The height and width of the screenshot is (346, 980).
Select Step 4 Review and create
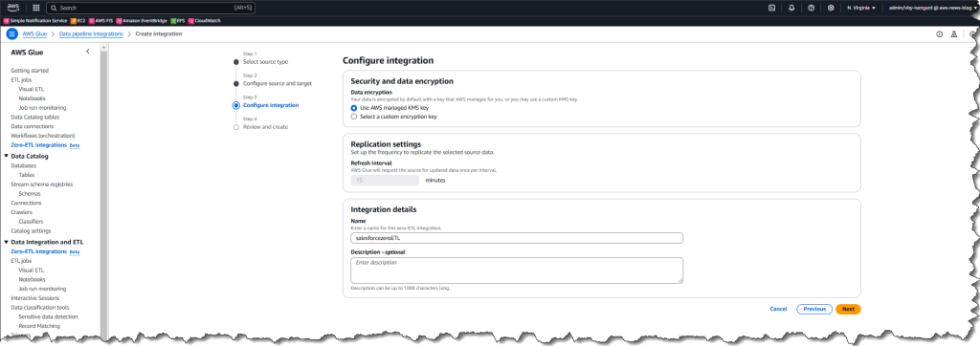click(265, 127)
